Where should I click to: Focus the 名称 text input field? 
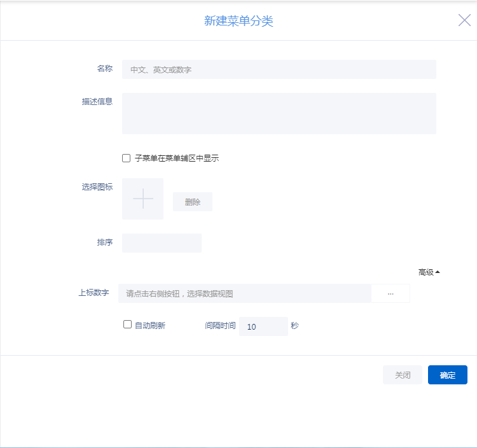pos(279,69)
